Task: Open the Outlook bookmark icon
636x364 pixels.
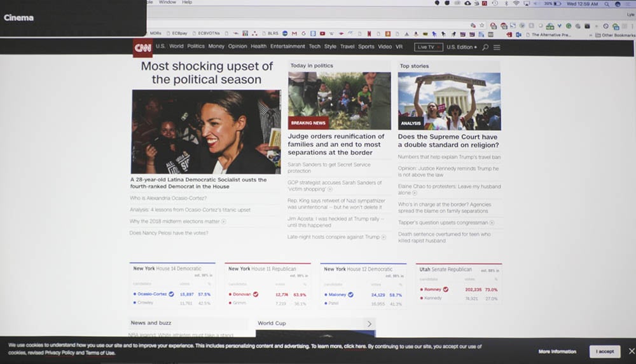Action: tap(518, 35)
